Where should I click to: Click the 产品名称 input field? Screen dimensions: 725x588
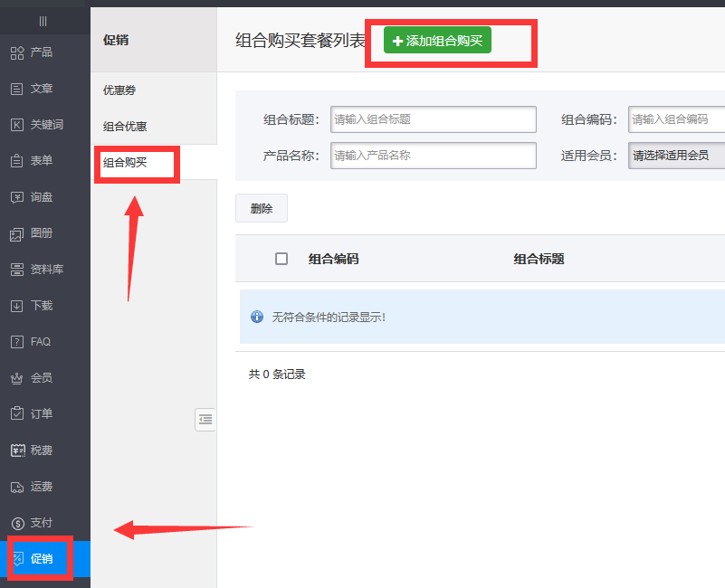(x=433, y=156)
